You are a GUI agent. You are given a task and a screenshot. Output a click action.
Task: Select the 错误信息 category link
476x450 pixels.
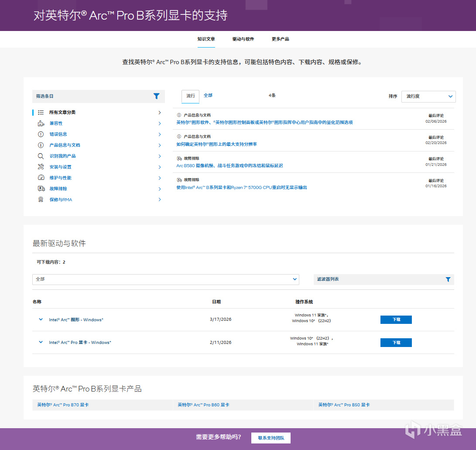[x=58, y=134]
